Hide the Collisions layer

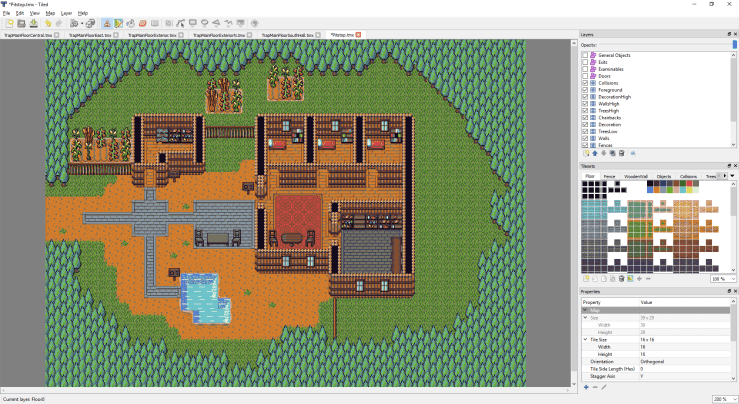pos(585,83)
